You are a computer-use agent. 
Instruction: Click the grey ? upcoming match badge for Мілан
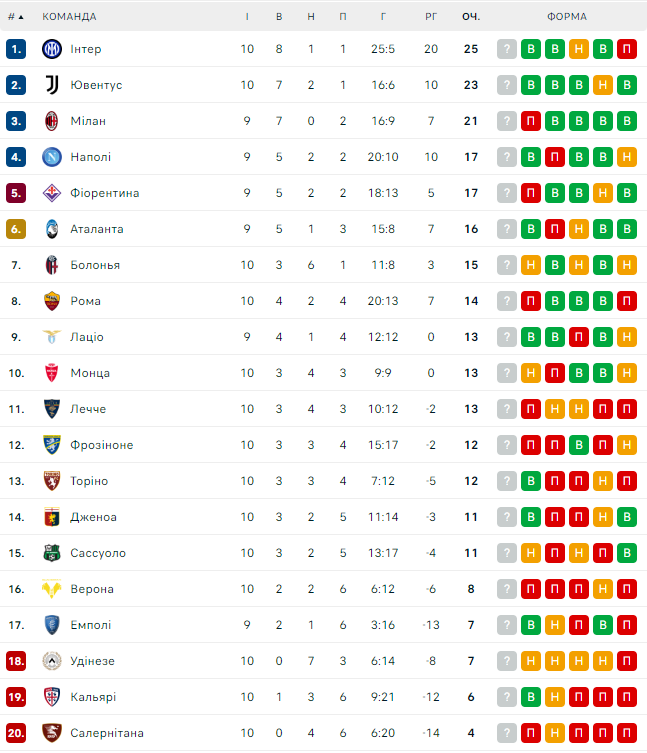[507, 121]
